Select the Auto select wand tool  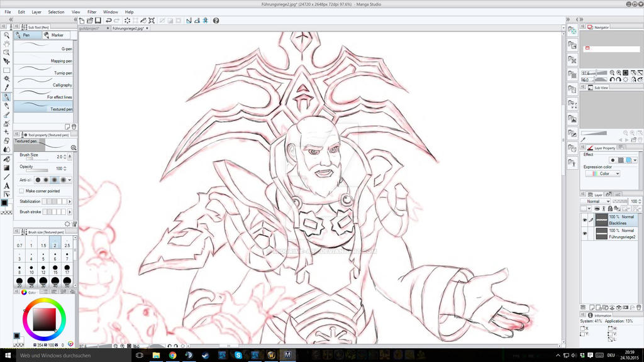6,79
